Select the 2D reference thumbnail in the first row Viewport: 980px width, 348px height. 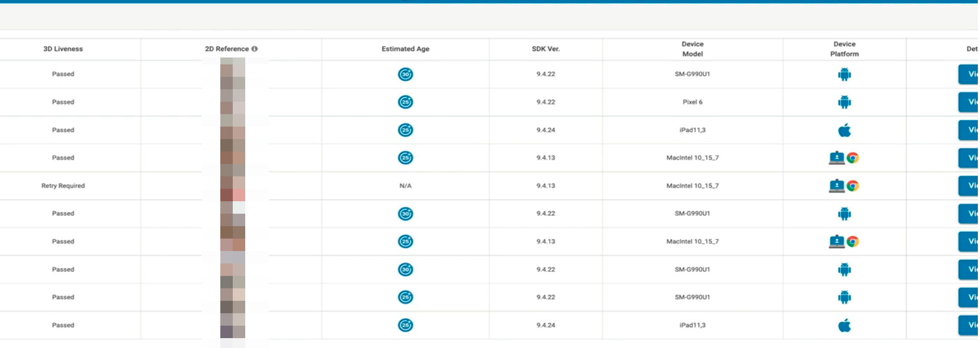pyautogui.click(x=233, y=74)
